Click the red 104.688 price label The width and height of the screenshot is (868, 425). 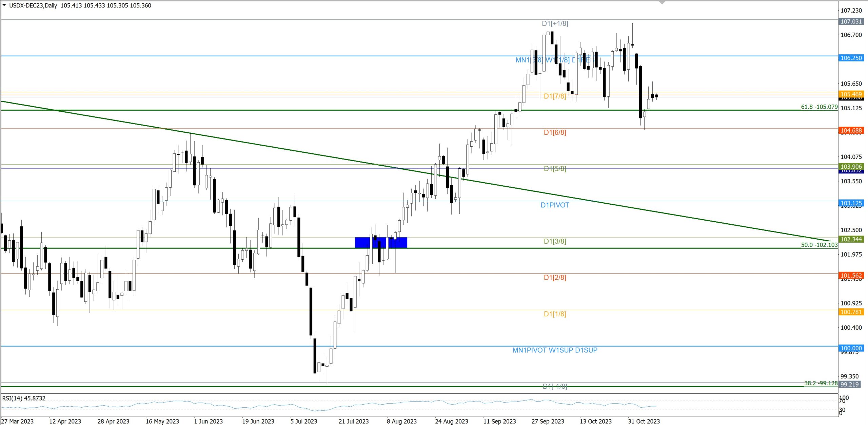[851, 130]
